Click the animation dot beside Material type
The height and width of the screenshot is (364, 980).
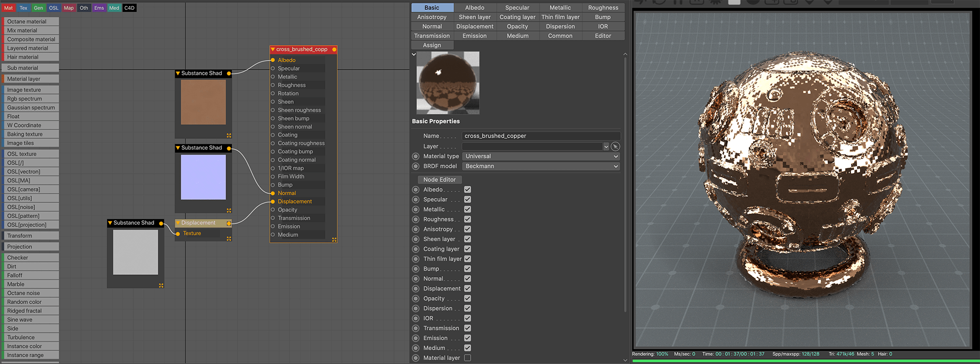coord(415,157)
